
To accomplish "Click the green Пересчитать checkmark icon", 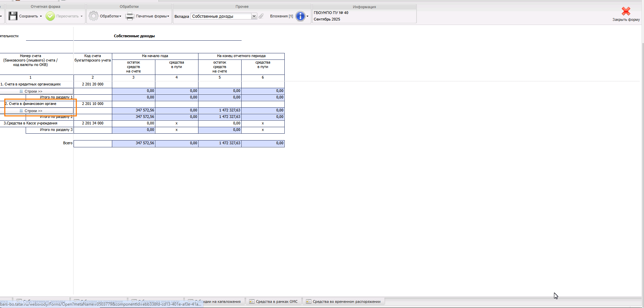I will pyautogui.click(x=50, y=16).
